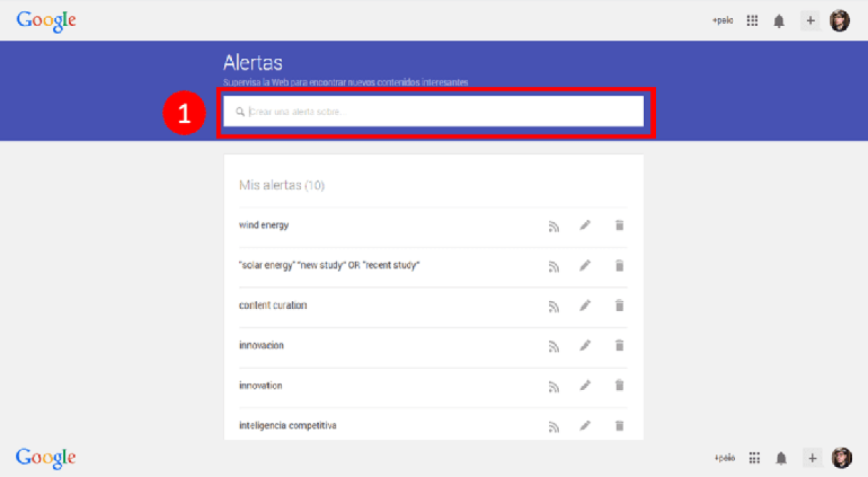This screenshot has width=868, height=477.
Task: Edit the "wind energy" alert
Action: point(585,225)
